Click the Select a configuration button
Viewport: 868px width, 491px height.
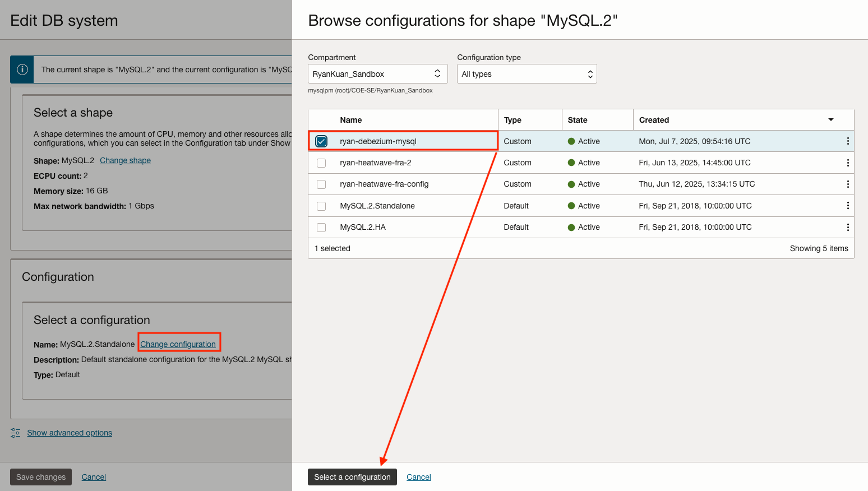tap(352, 476)
